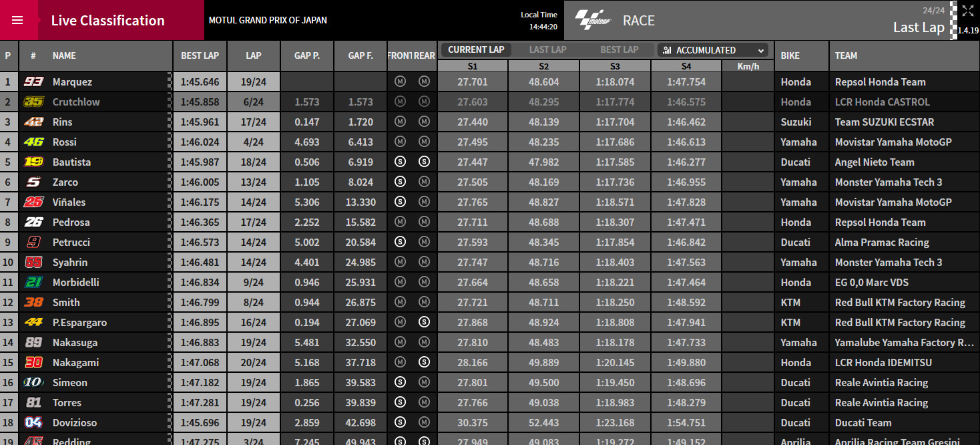This screenshot has height=445, width=980.
Task: Open the ACCUMULATED dropdown
Action: [x=712, y=50]
